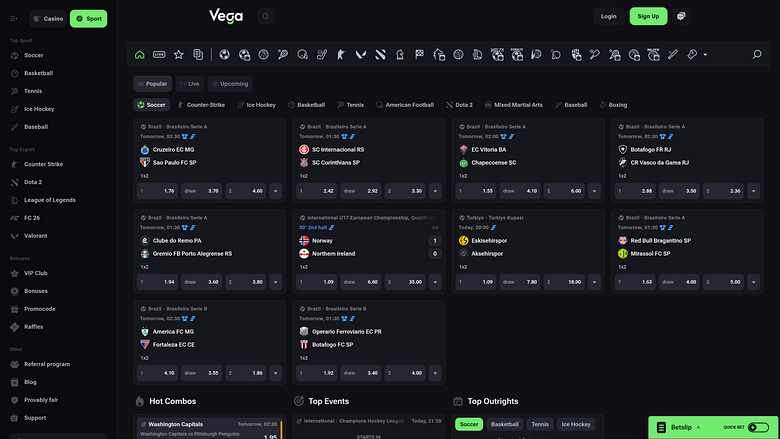The image size is (780, 439).
Task: Select the Counter-Strike filter chip
Action: (201, 105)
